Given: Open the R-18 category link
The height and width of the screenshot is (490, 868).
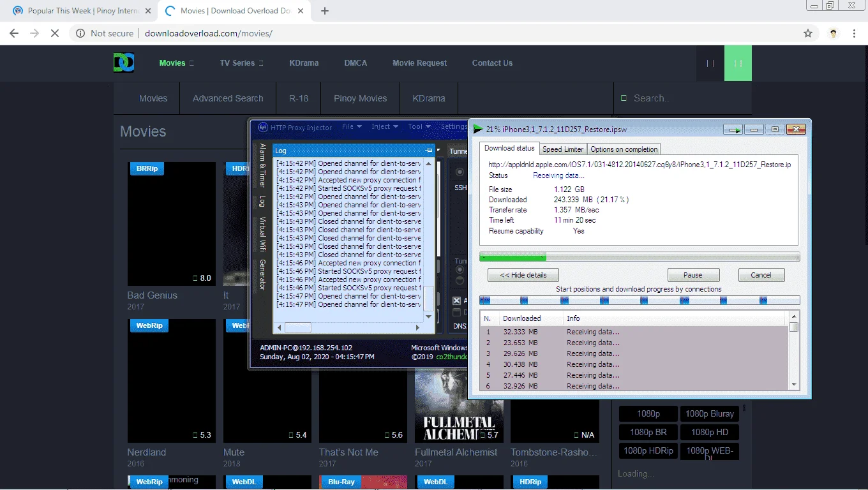Looking at the screenshot, I should [x=299, y=98].
